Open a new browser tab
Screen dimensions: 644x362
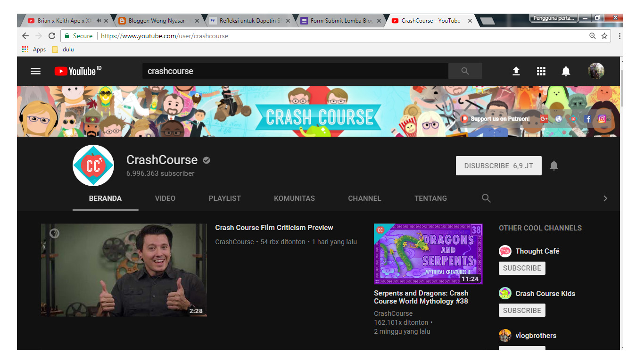487,21
